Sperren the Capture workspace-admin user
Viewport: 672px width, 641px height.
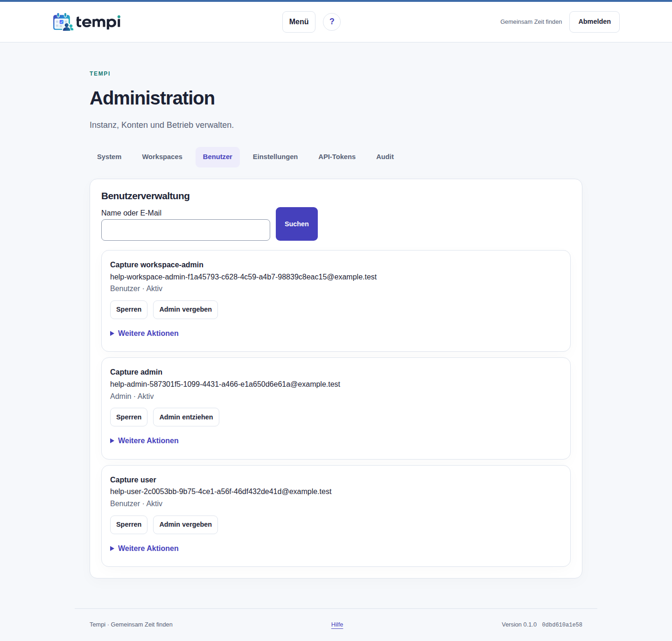tap(129, 310)
